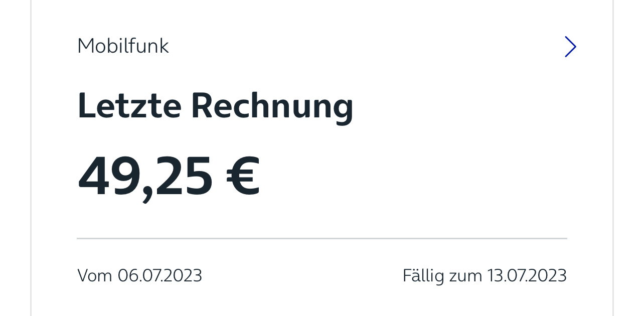Click the Fällig zum label text
Viewport: 644px width, 316px height.
[442, 276]
